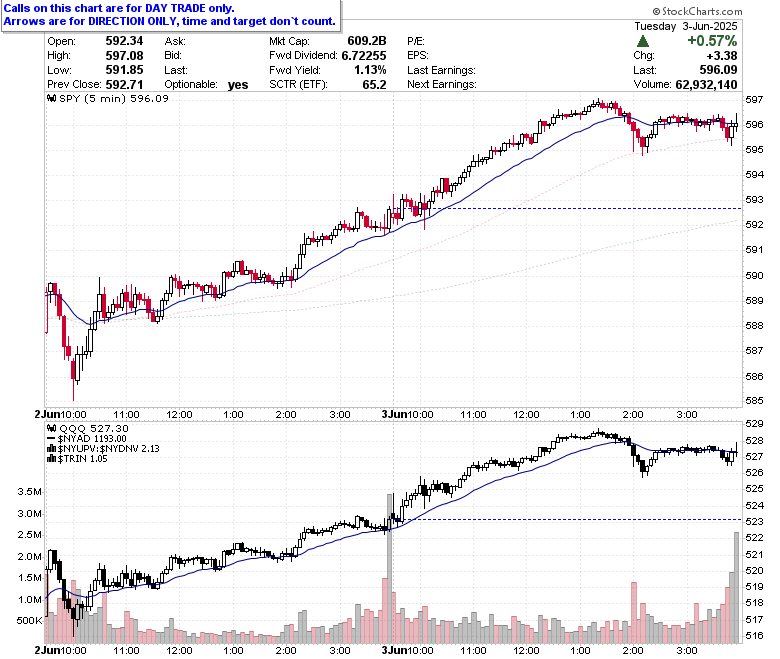Click the Volume 62,932,140 reading
Screen dimensions: 780x659
pyautogui.click(x=685, y=85)
